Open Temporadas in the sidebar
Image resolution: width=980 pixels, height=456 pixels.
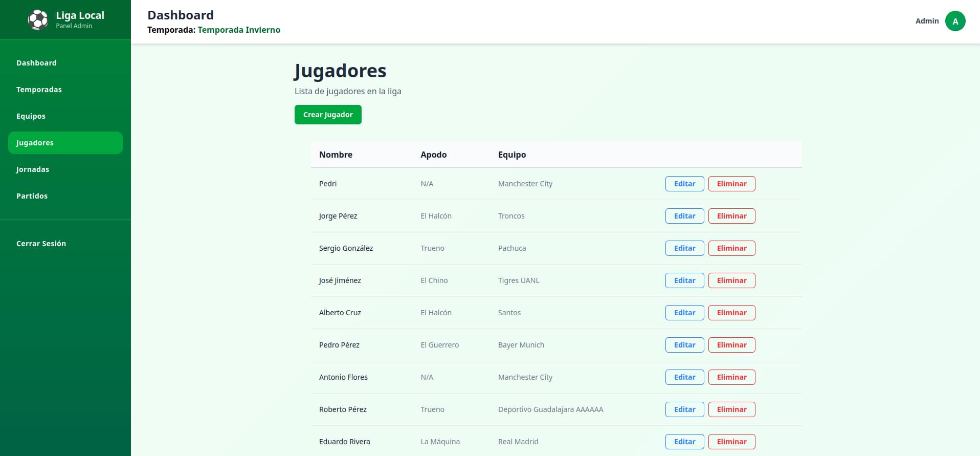coord(65,90)
